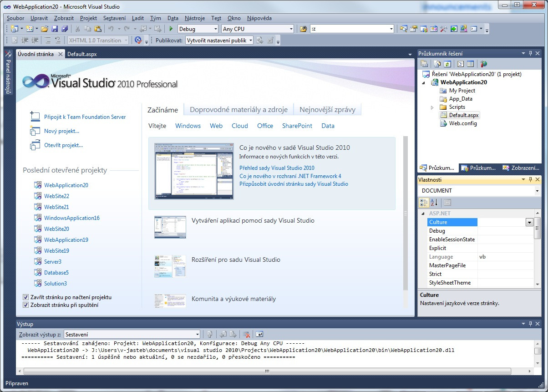
Task: Start debugging with the green play icon
Action: pyautogui.click(x=171, y=29)
